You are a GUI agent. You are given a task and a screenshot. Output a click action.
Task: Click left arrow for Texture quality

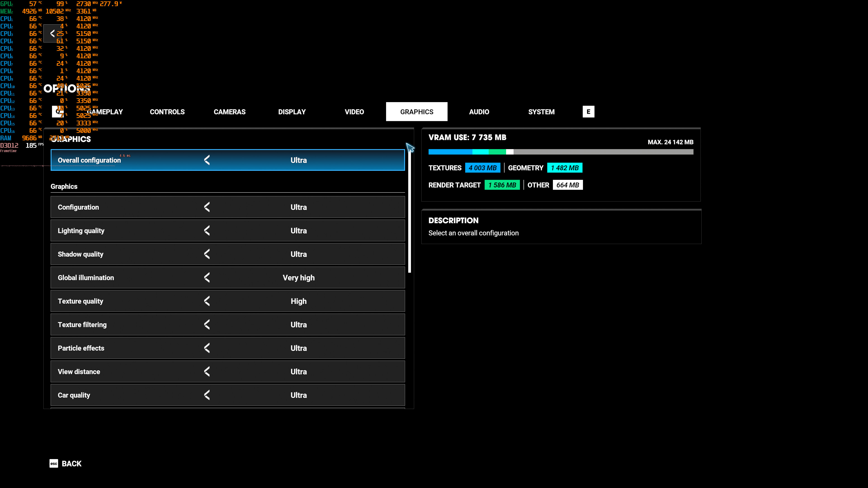(207, 301)
